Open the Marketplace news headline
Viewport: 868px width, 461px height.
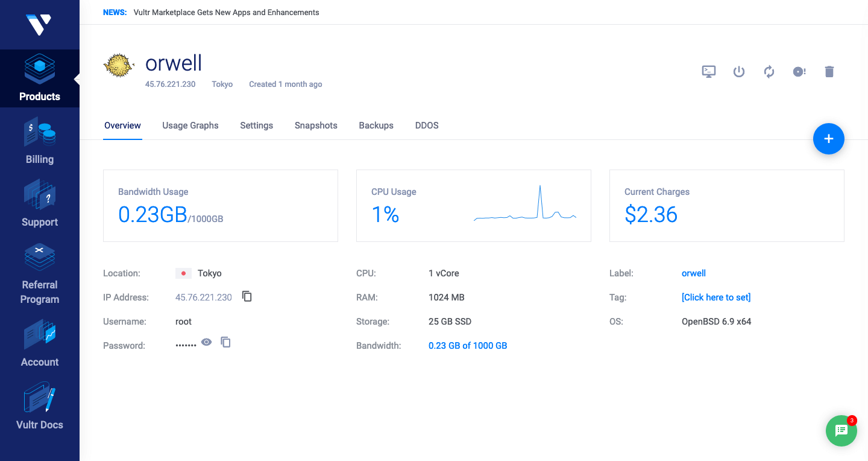point(227,12)
